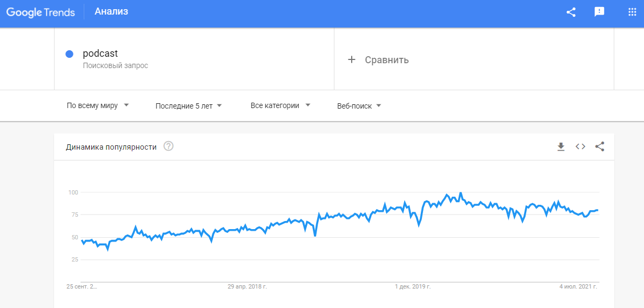Click the share icon in the header
Screen dimensions: 644x308
(x=571, y=12)
